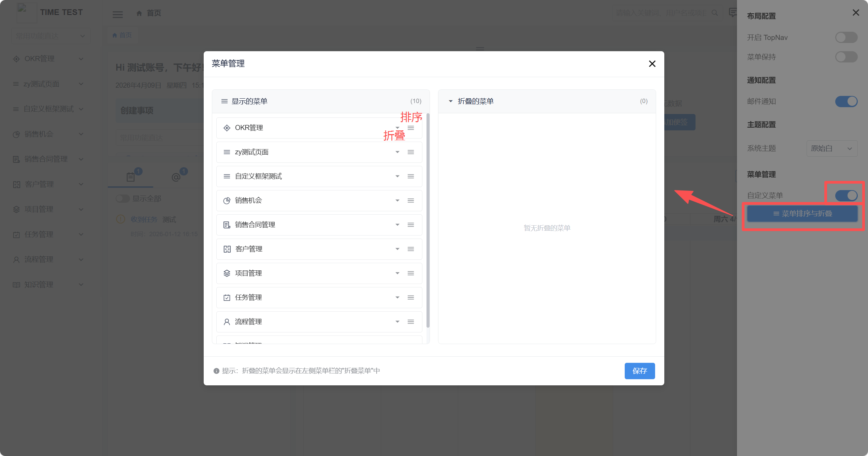Viewport: 868px width, 456px height.
Task: Fold OKR管理 using its dropdown arrow
Action: tap(397, 128)
